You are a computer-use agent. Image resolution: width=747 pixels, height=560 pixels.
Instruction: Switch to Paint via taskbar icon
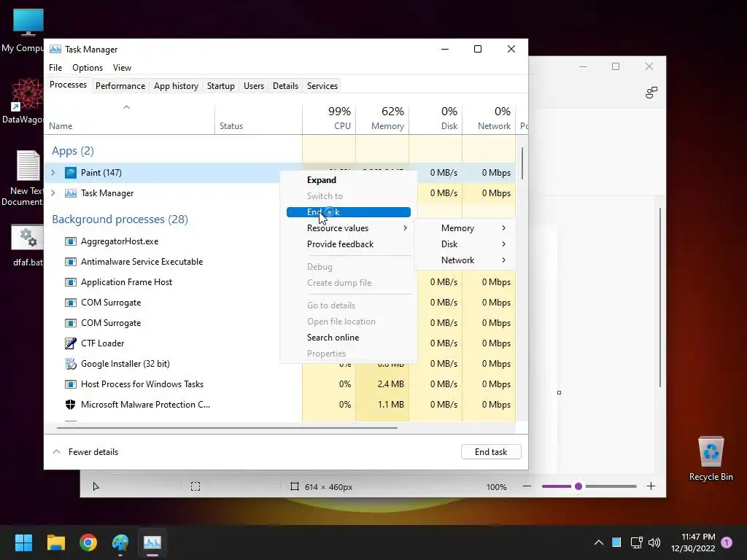[x=120, y=542]
